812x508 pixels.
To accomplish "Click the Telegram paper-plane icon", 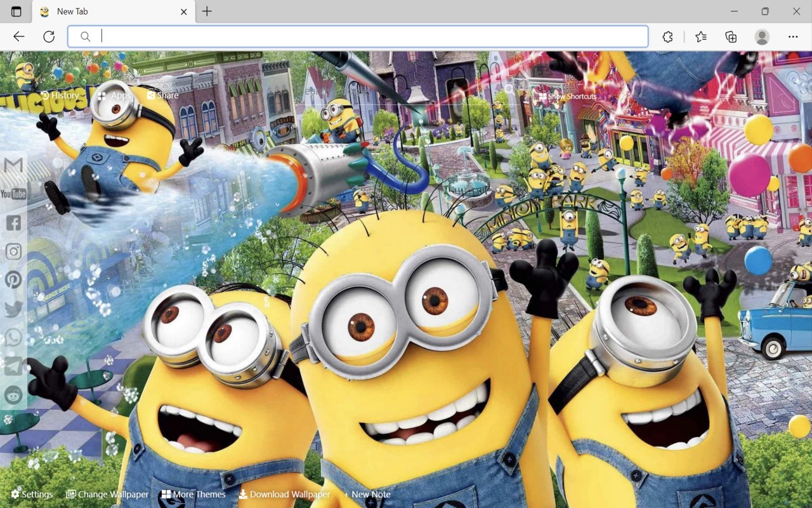I will point(13,366).
